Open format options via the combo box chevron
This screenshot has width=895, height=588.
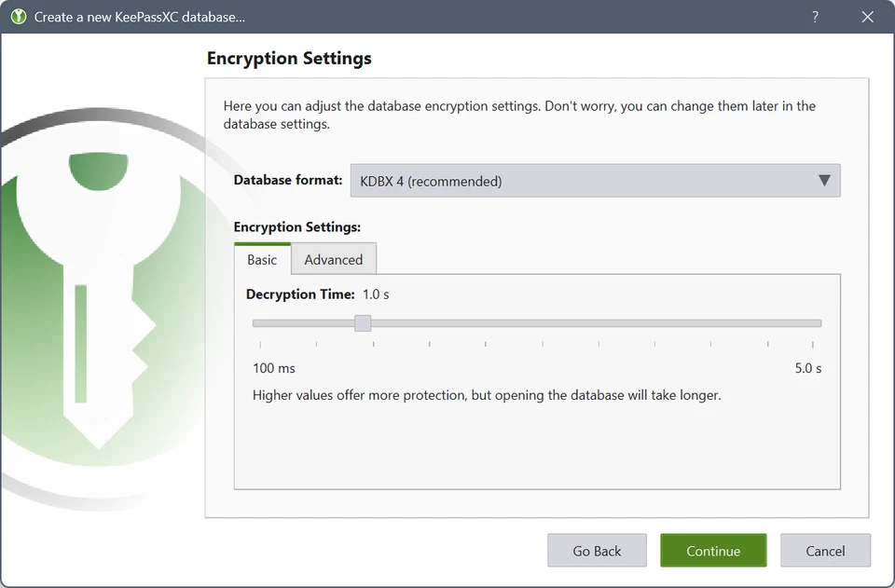[x=824, y=181]
